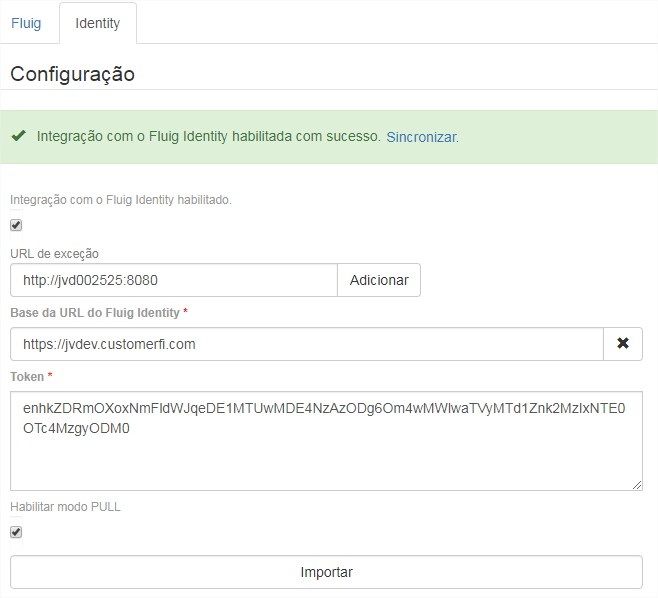This screenshot has height=598, width=658.
Task: Click the Habilitar modo PULL label
Action: [x=65, y=507]
